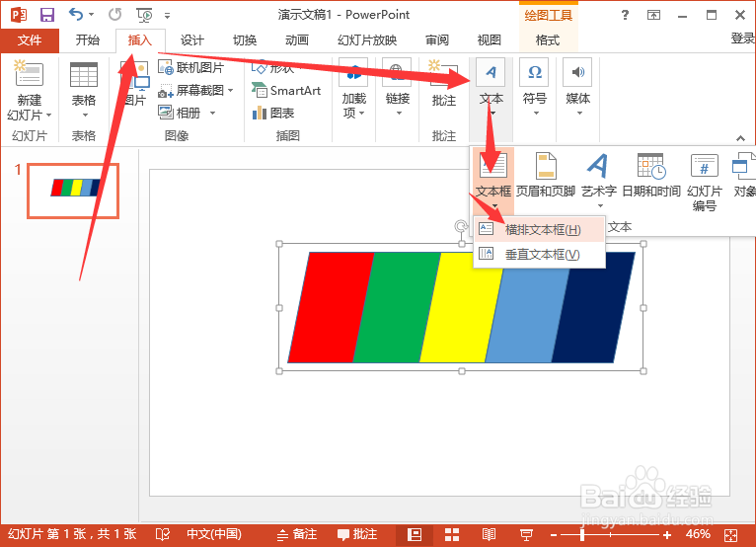Image resolution: width=756 pixels, height=547 pixels.
Task: Open Customize Quick Access Toolbar dropdown
Action: tap(168, 16)
